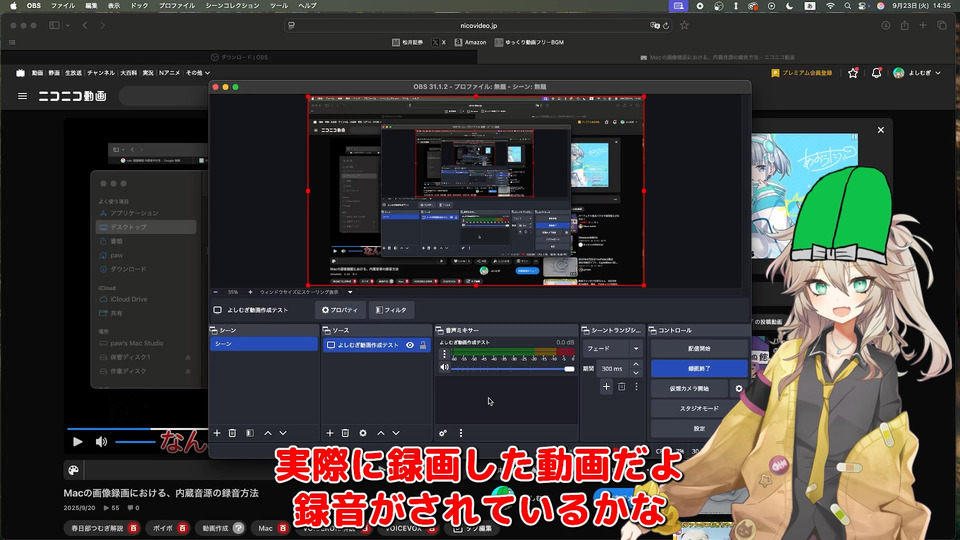Click プロパティ button for the source
The image size is (960, 540).
point(340,310)
